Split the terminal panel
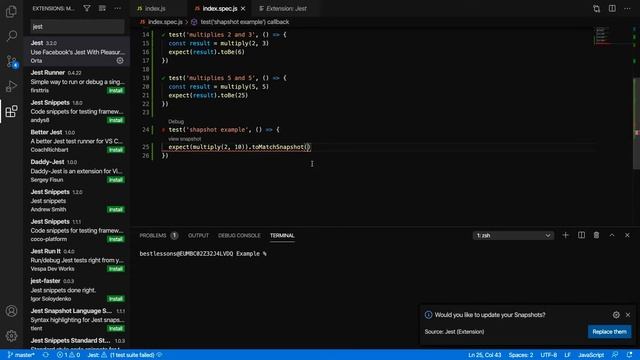The height and width of the screenshot is (360, 640). tap(581, 235)
